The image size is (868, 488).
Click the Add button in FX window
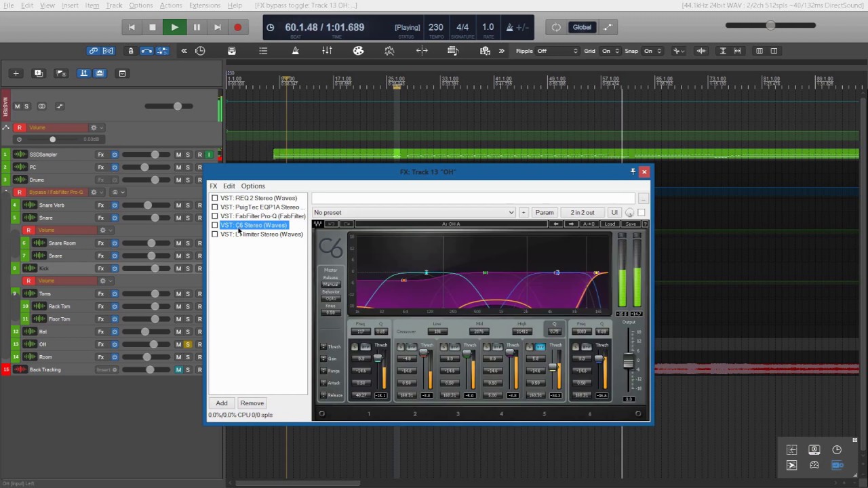222,403
